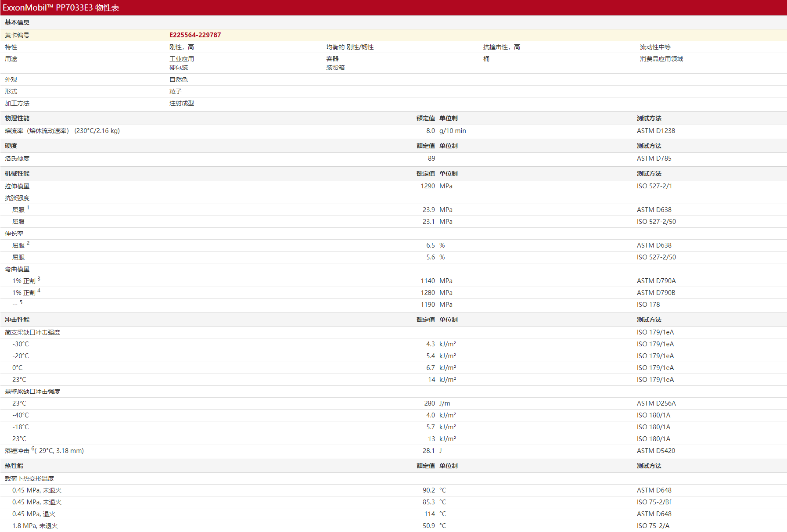Click the tensile modulus value 1290
This screenshot has width=787, height=532.
point(428,186)
